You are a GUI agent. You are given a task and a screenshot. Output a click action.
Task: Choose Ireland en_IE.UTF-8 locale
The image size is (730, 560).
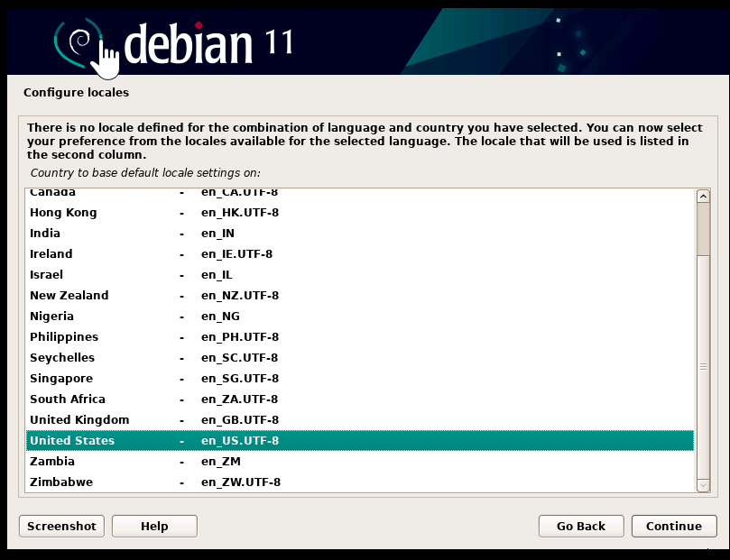pos(360,254)
